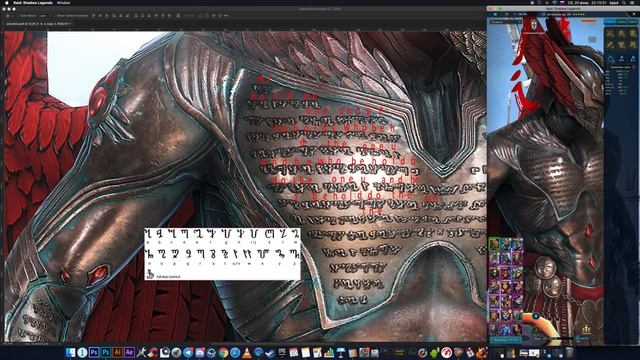640x360 pixels.
Task: Toggle the Show Transform Controls checkbox
Action: (x=55, y=16)
